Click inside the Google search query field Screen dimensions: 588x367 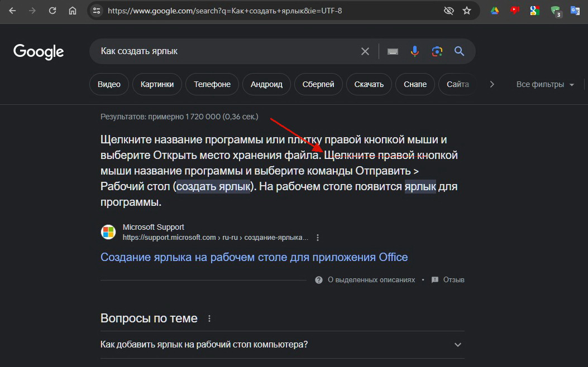[x=223, y=51]
